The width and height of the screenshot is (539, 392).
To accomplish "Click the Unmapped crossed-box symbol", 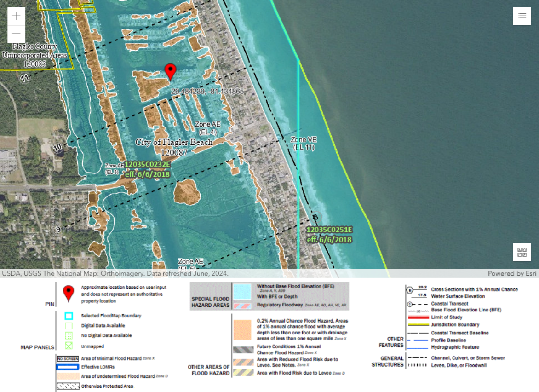I will click(x=69, y=346).
